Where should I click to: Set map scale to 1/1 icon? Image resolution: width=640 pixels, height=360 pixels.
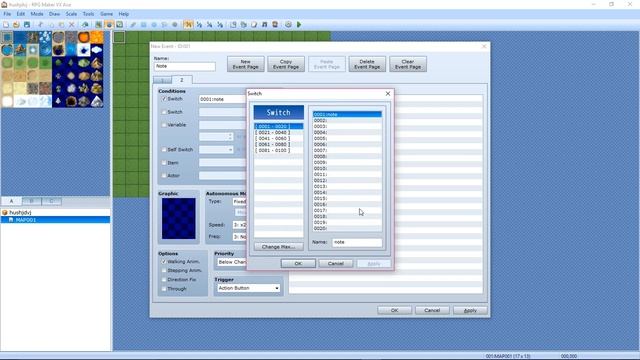pyautogui.click(x=188, y=25)
